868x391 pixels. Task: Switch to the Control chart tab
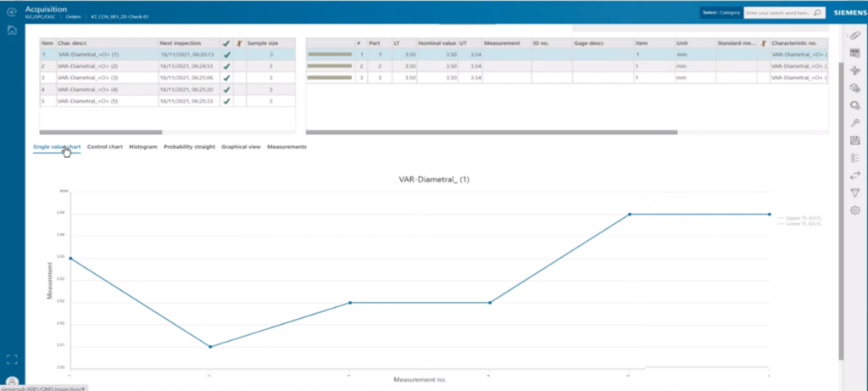(104, 147)
